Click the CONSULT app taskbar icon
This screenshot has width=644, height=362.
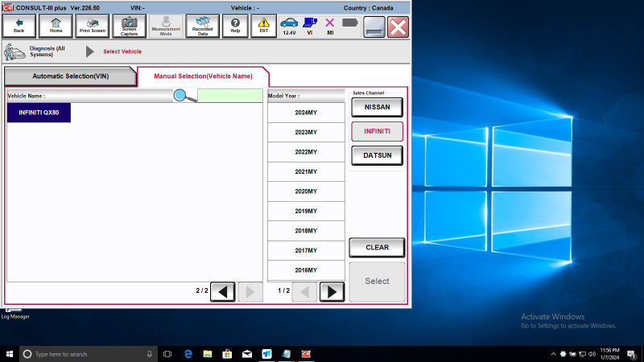pyautogui.click(x=306, y=354)
